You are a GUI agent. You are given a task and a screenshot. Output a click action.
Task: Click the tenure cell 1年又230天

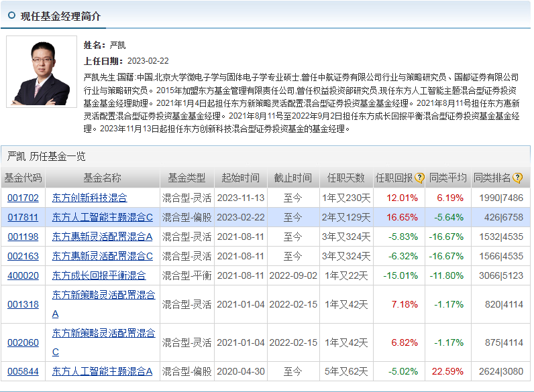(346, 198)
